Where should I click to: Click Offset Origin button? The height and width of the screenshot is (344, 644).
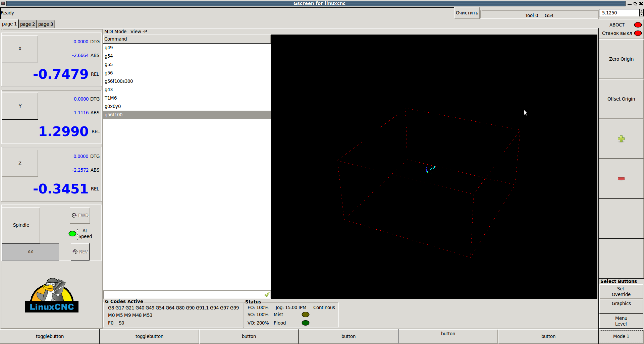621,99
